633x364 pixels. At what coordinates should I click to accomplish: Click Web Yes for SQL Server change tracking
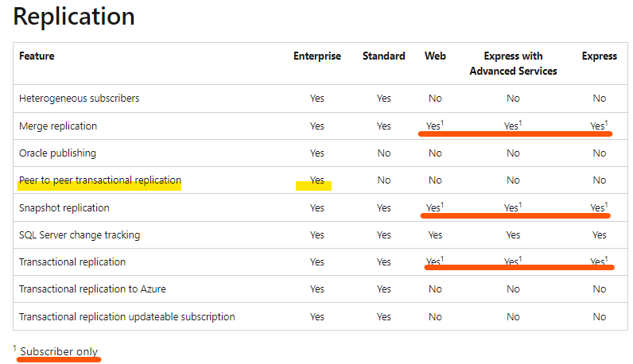click(435, 235)
